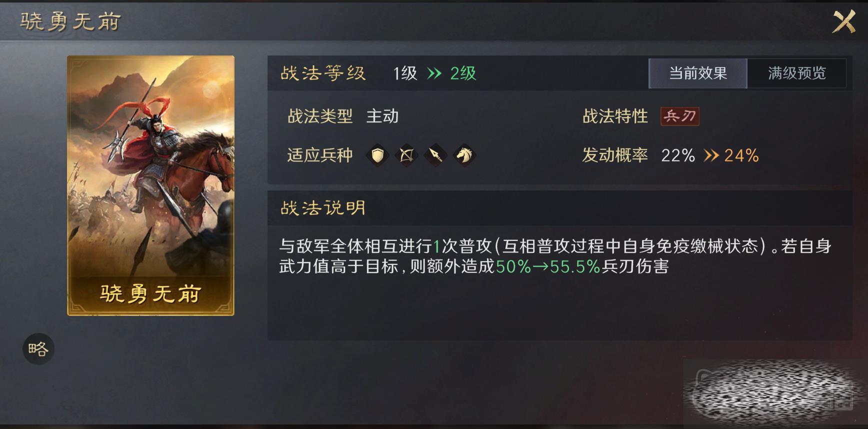The image size is (868, 429).
Task: Click the 2级 next level text
Action: point(463,73)
